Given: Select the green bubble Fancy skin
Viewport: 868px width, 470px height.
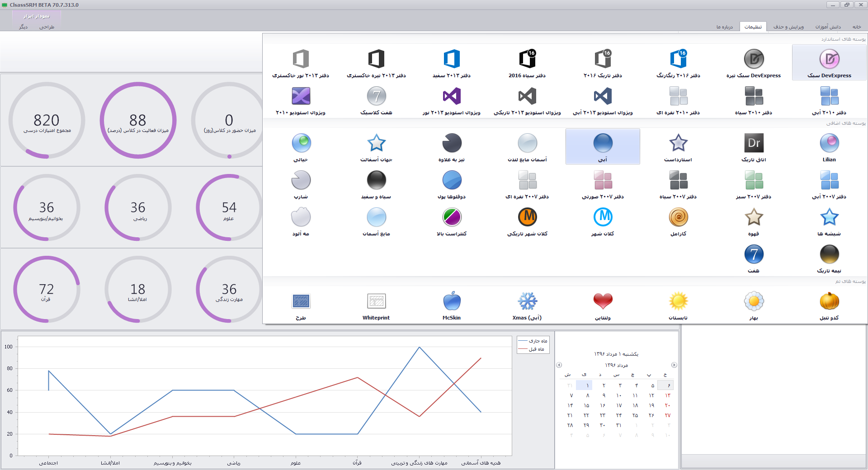Looking at the screenshot, I should (x=301, y=147).
